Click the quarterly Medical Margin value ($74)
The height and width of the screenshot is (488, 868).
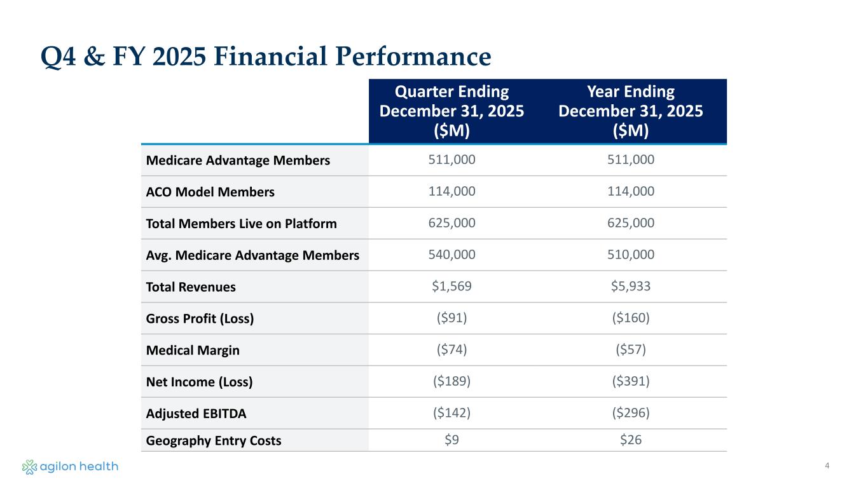pos(451,349)
